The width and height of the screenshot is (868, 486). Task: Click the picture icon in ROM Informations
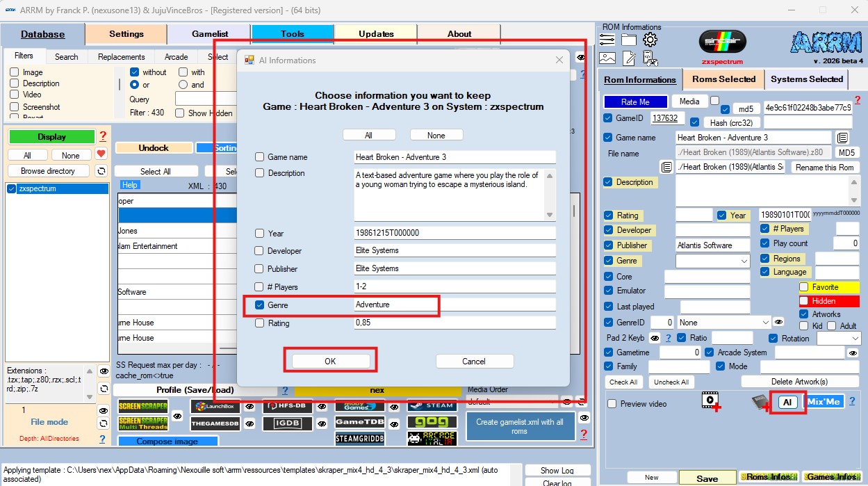coord(607,58)
